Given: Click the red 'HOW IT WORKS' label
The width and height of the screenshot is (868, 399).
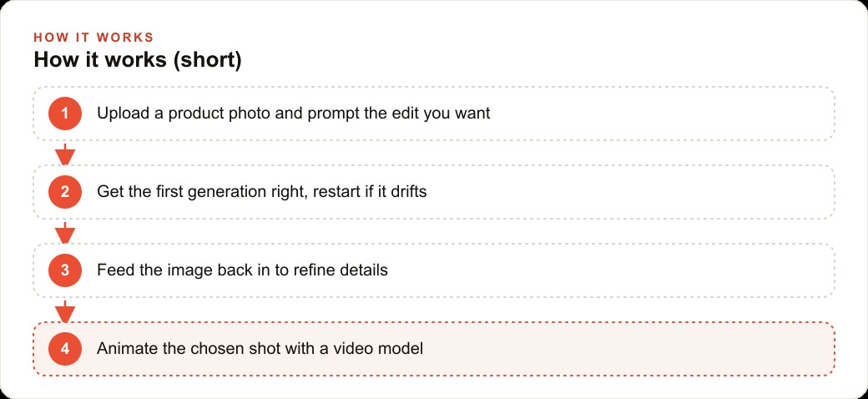Looking at the screenshot, I should point(93,38).
